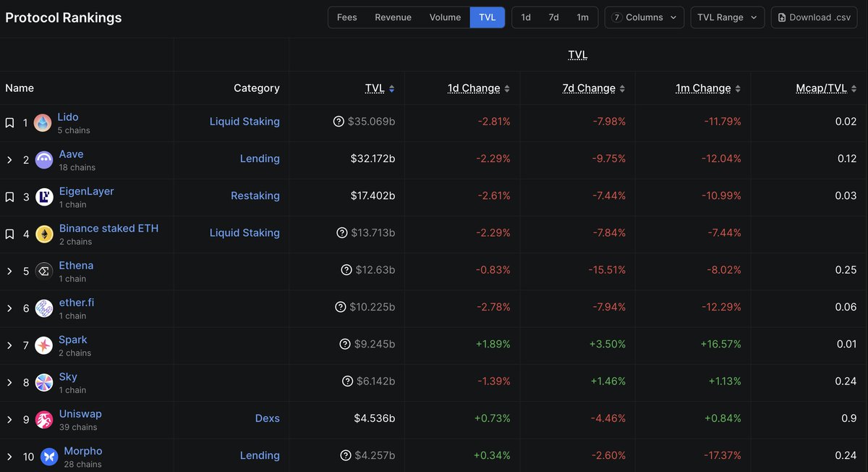Open the Binance staked ETH link
This screenshot has height=472, width=868.
click(109, 228)
